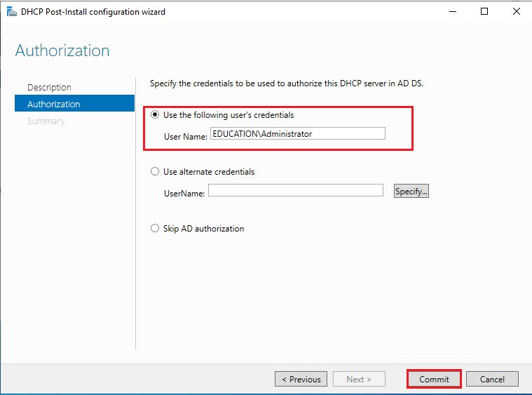Open the greyed-out Summary step
Screen dimensions: 532x395
click(x=46, y=121)
